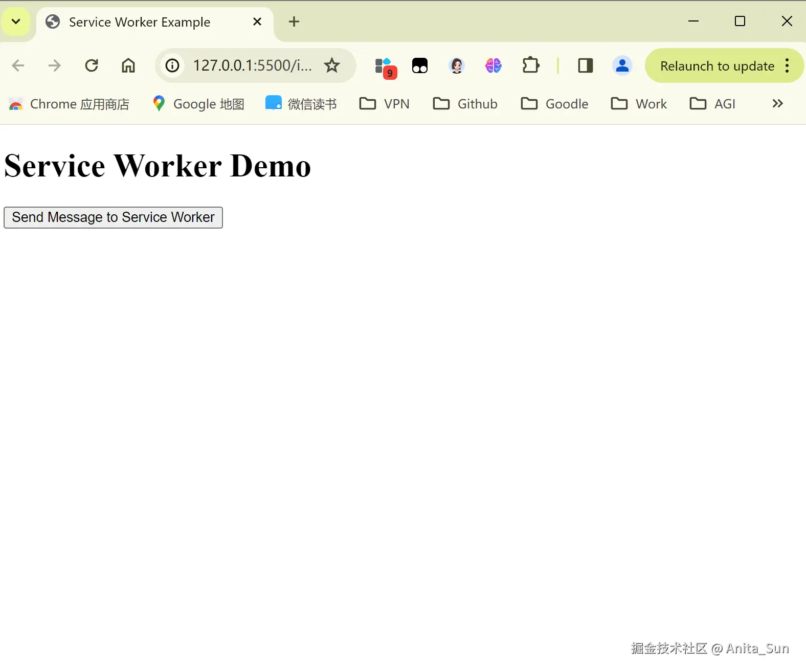Screen dimensions: 806x672
Task: Open the black mask extension icon
Action: pos(420,65)
